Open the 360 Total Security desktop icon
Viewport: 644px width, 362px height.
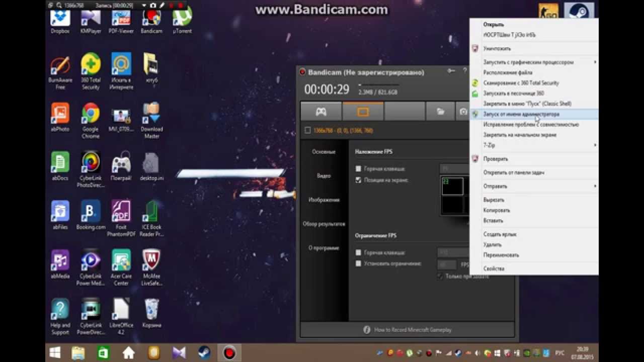tap(91, 72)
